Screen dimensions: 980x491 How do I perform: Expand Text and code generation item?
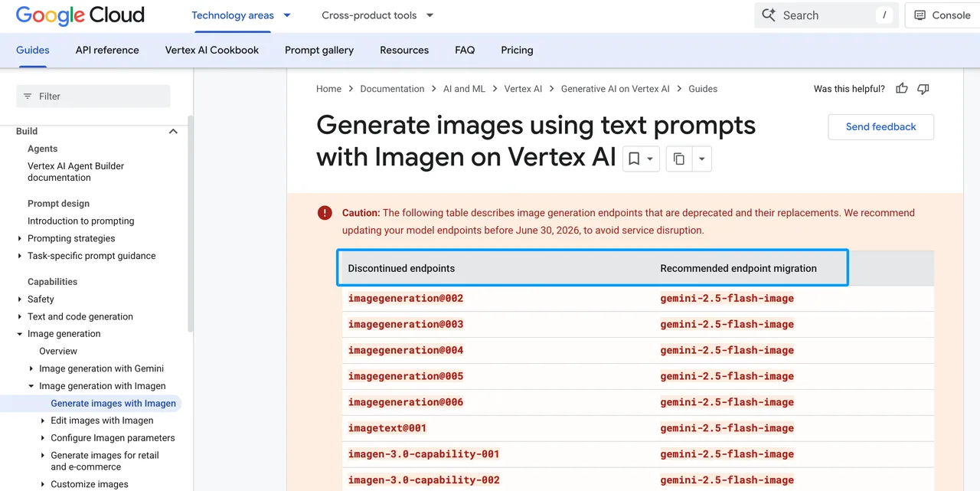(20, 316)
